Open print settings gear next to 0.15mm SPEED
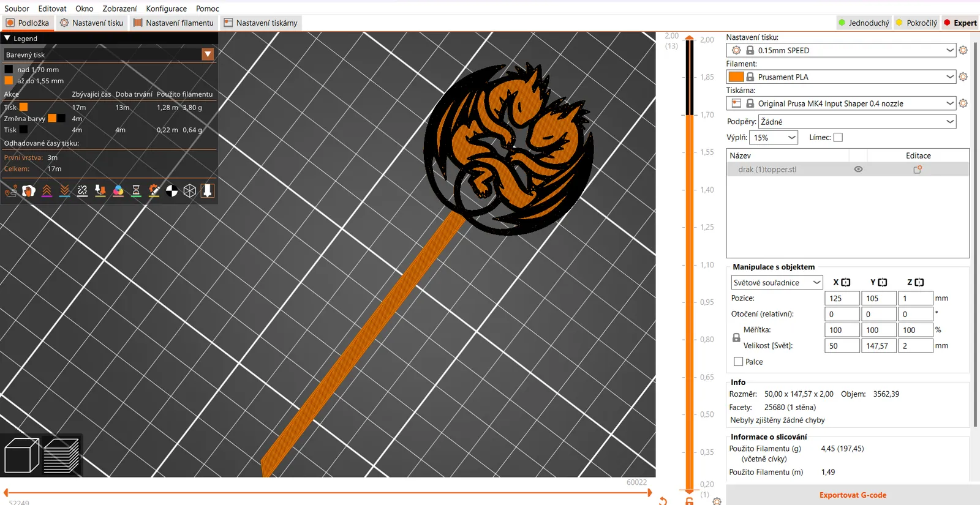Viewport: 980px width, 505px height. point(963,50)
